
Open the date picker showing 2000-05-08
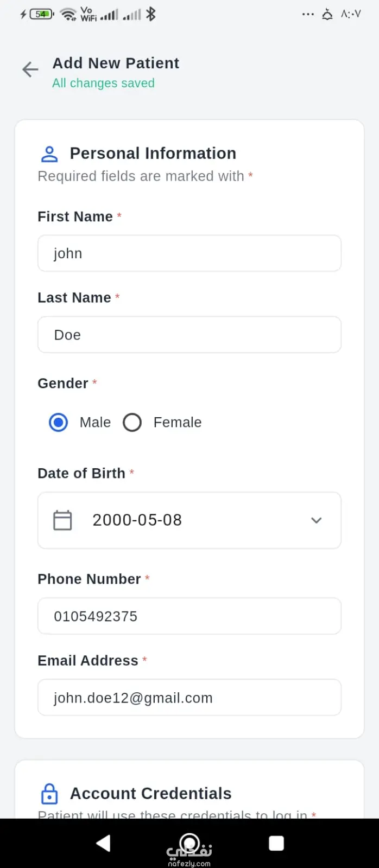tap(189, 520)
